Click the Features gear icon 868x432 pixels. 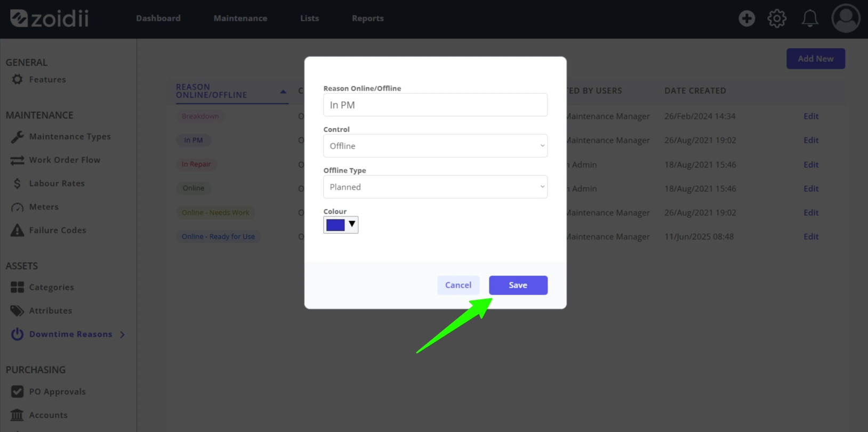point(17,79)
